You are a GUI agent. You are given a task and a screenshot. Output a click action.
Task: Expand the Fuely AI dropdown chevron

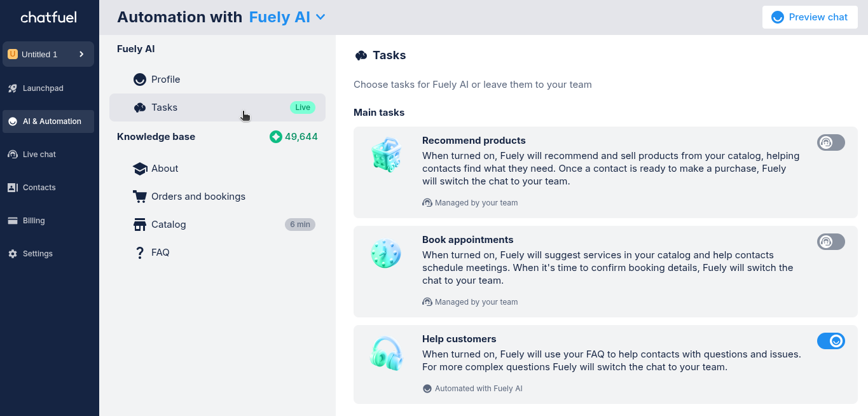pos(320,17)
